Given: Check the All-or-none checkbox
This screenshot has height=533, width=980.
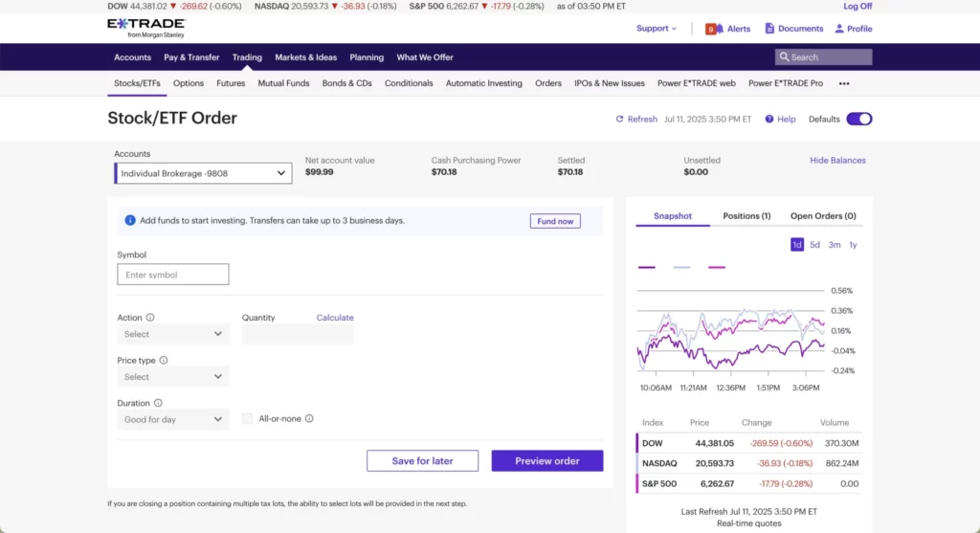Looking at the screenshot, I should [248, 419].
